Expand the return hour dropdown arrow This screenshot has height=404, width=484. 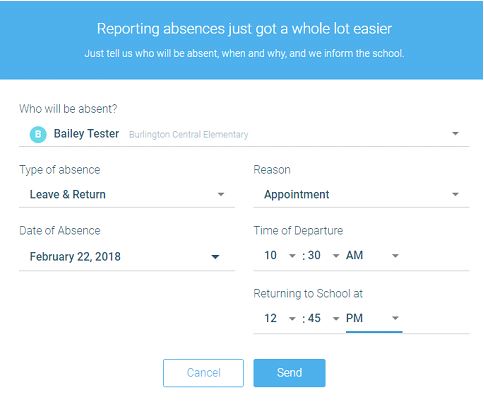292,318
